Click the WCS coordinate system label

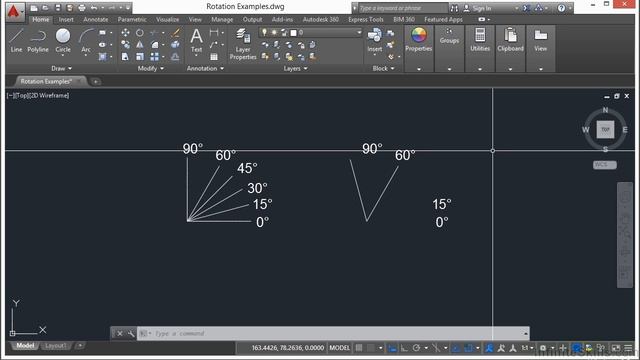tap(604, 164)
